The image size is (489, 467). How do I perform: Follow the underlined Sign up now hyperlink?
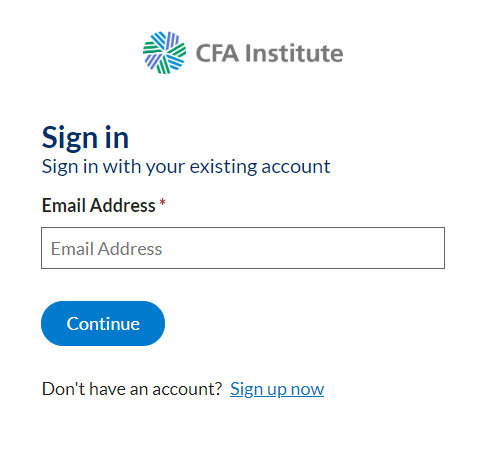pos(277,389)
